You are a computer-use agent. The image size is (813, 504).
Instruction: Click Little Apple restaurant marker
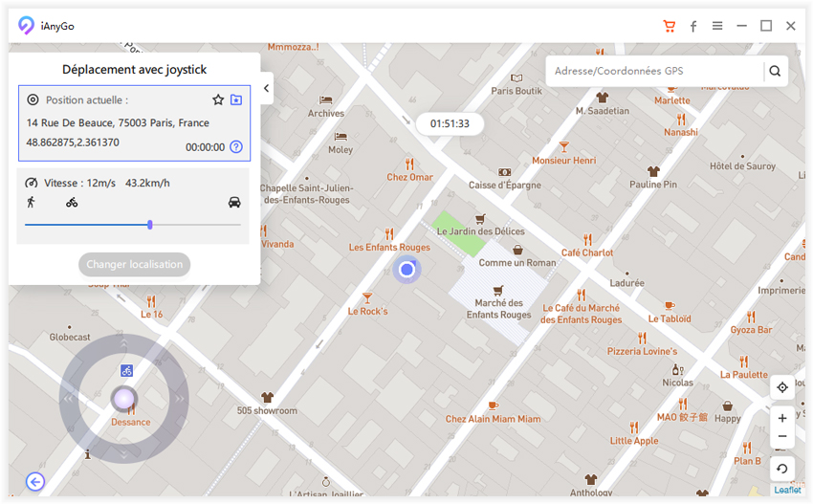tap(633, 427)
